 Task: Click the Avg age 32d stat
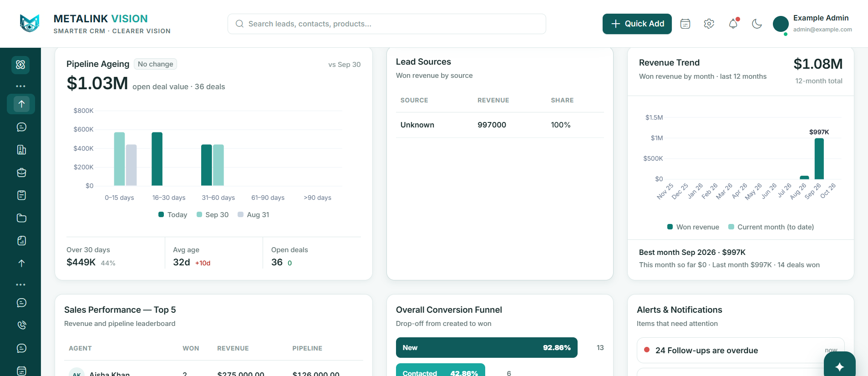[x=192, y=256]
